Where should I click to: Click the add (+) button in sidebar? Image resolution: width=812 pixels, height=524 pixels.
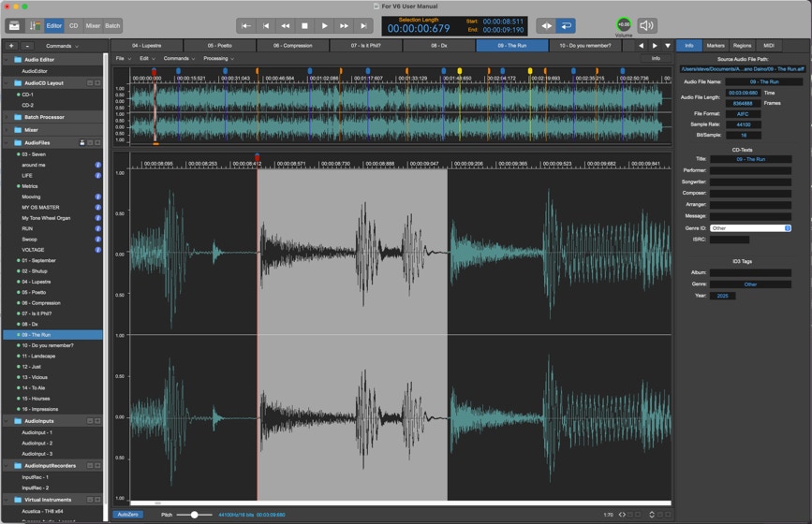[11, 45]
